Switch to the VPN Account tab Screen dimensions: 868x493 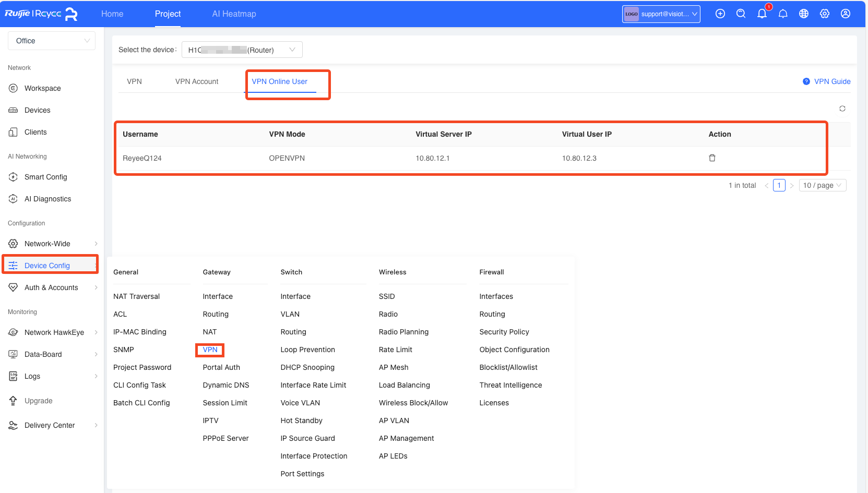click(x=197, y=81)
